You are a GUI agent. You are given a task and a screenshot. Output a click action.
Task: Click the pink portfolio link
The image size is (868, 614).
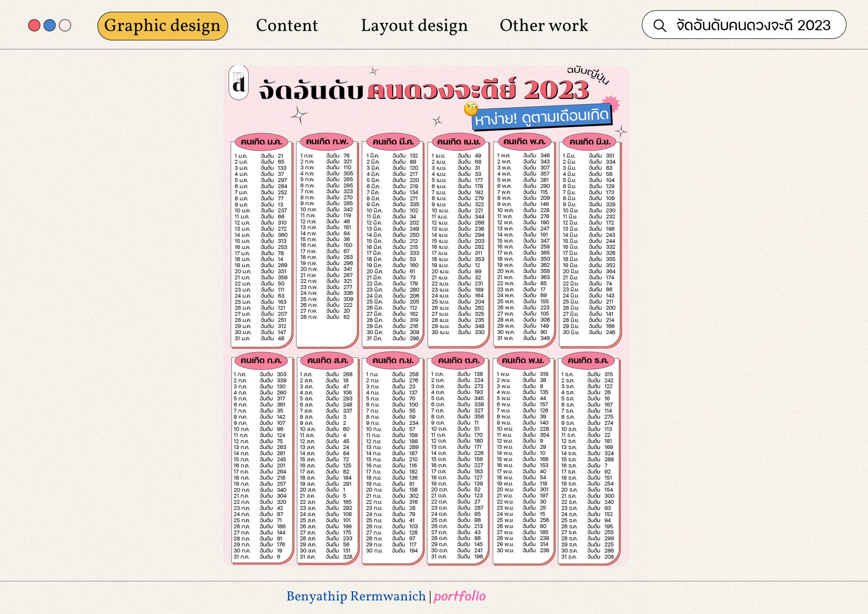[x=459, y=596]
